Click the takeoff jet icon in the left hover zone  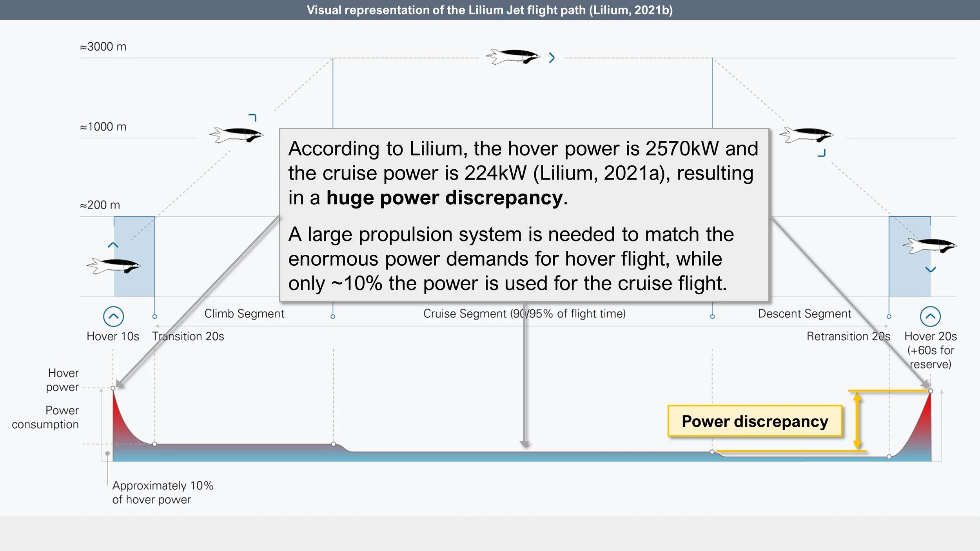114,266
